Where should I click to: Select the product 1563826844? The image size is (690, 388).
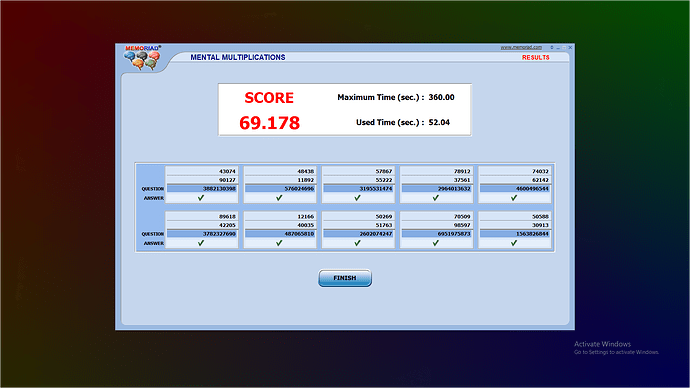tap(532, 234)
